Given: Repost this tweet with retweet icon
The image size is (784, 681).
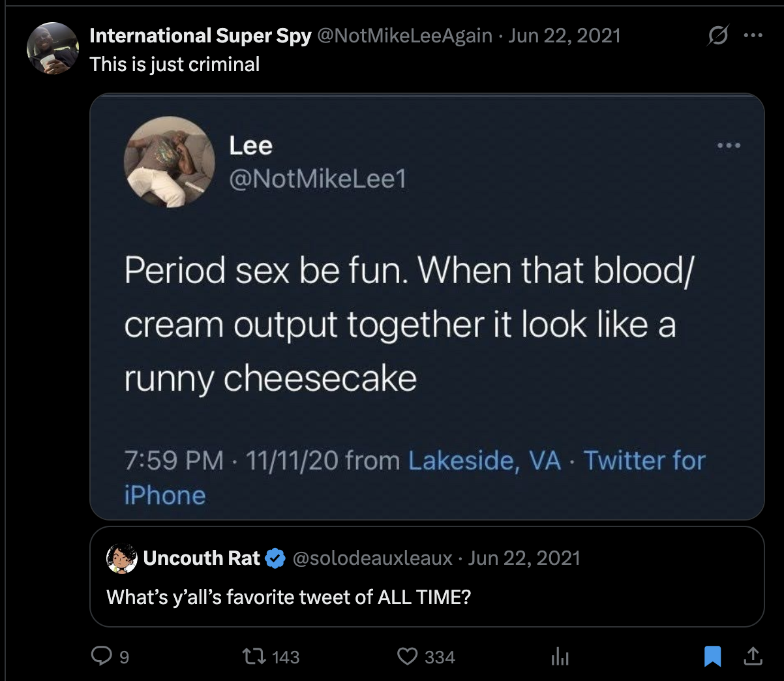Looking at the screenshot, I should click(254, 656).
